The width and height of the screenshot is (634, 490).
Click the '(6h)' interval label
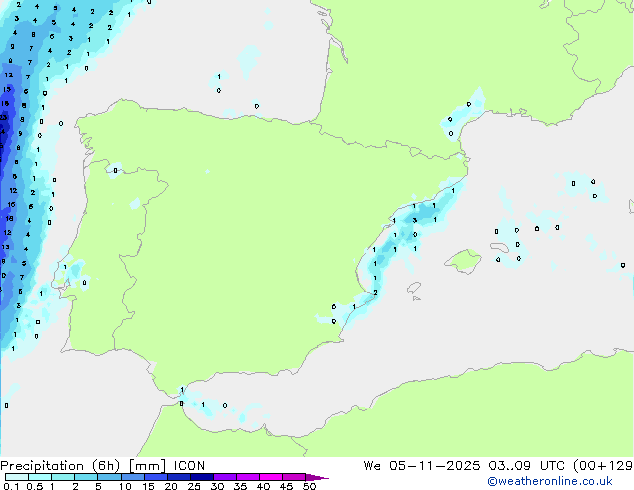tap(106, 466)
